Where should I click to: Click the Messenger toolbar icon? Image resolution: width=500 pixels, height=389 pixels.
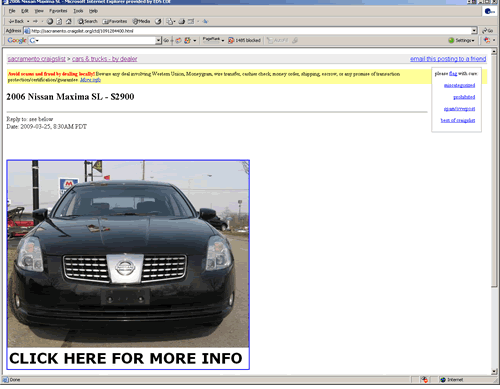(205, 21)
